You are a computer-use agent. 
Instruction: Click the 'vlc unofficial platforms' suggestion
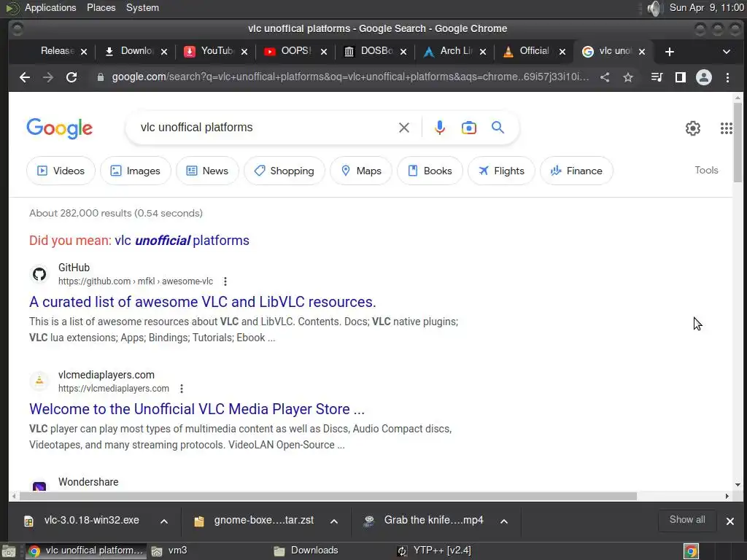click(182, 241)
